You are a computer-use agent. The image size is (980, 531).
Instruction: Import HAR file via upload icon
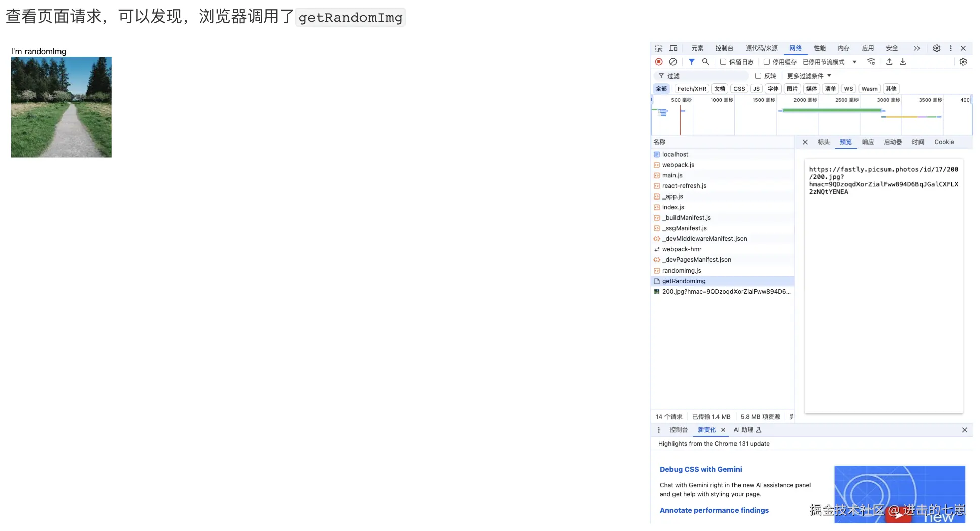click(889, 62)
